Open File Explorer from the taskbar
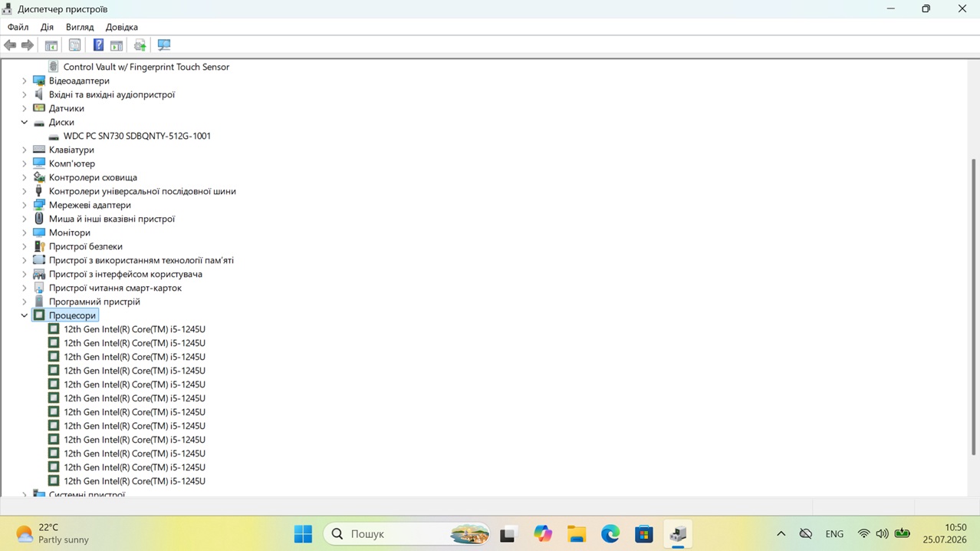This screenshot has width=980, height=551. tap(577, 534)
